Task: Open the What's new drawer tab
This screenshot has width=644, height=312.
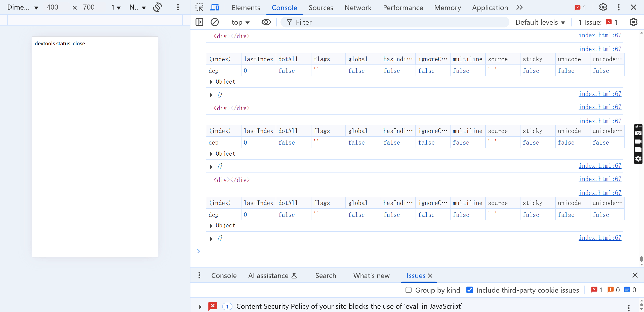Action: pyautogui.click(x=371, y=275)
